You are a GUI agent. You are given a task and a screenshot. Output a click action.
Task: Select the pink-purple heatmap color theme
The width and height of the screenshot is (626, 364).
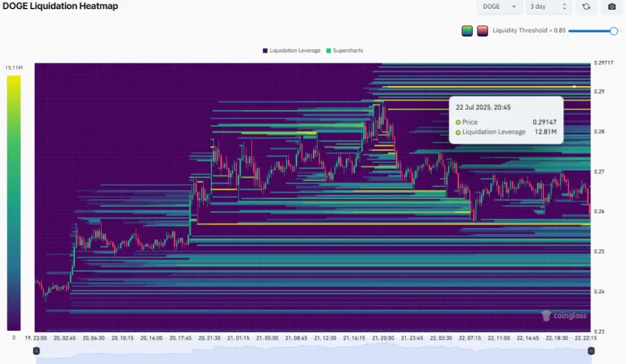482,31
